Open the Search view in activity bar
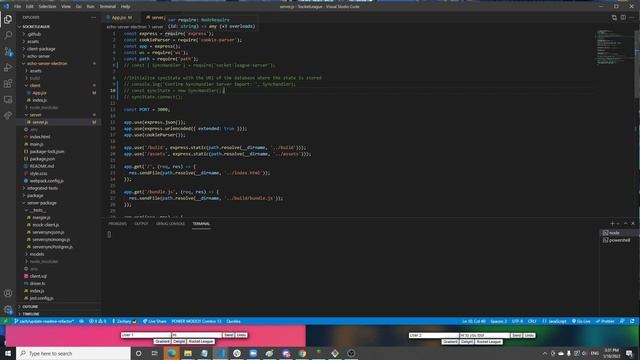The image size is (640, 360). click(8, 35)
